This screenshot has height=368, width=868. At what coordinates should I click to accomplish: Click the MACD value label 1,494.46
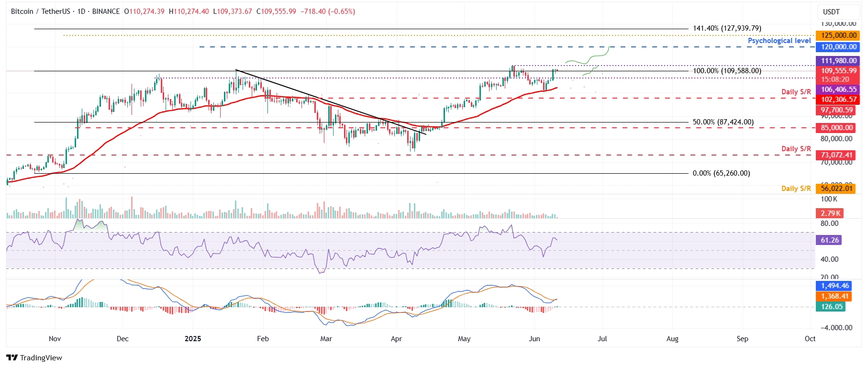pos(835,286)
